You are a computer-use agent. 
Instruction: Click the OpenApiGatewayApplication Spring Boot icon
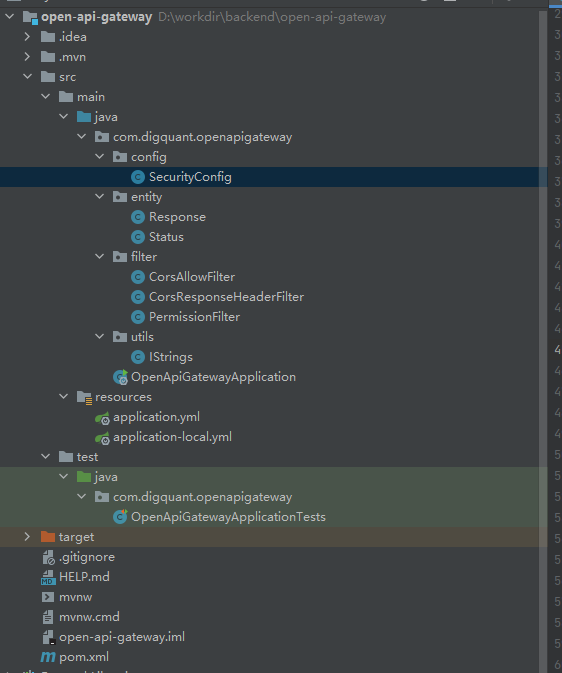120,377
